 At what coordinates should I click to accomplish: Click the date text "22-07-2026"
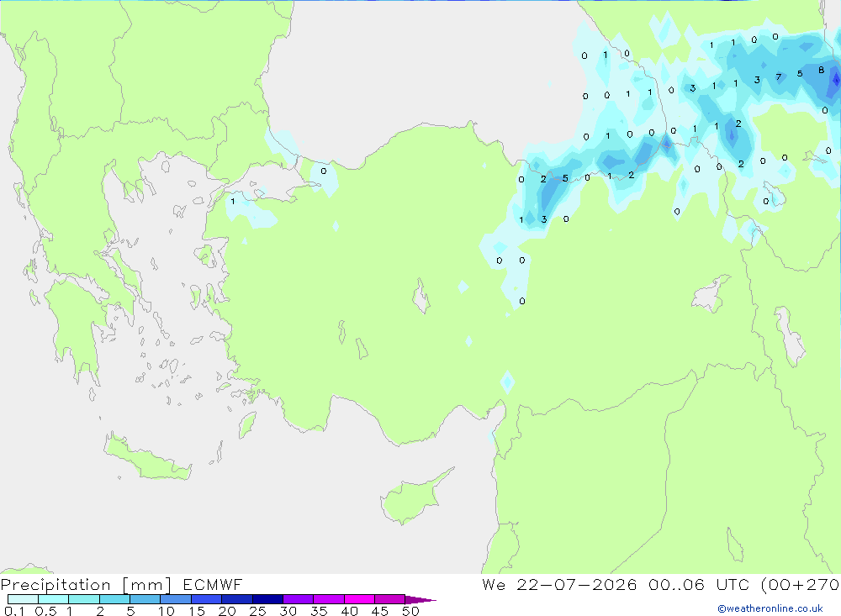tap(577, 584)
